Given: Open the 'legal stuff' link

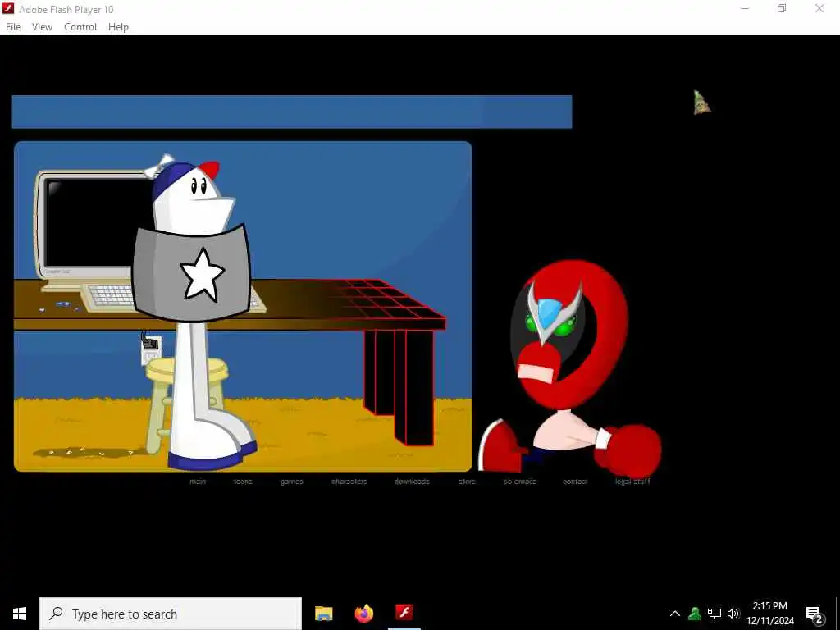Looking at the screenshot, I should (x=632, y=481).
